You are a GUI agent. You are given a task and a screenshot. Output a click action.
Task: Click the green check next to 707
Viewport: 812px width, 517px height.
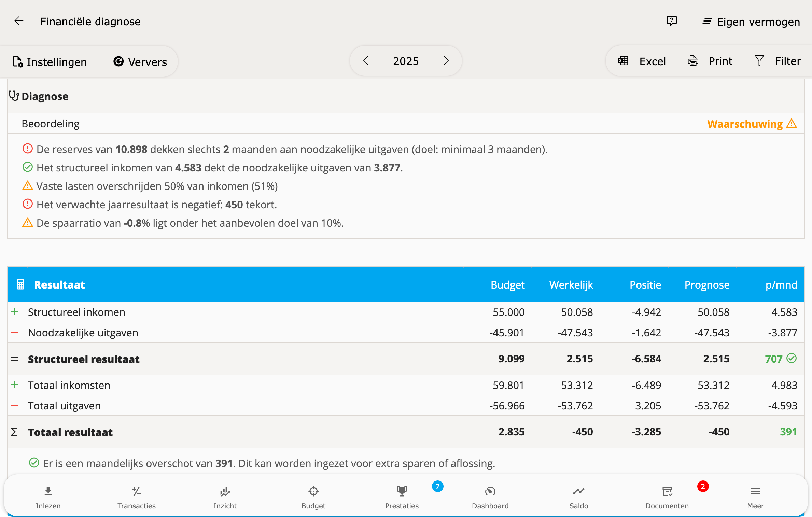pyautogui.click(x=792, y=358)
